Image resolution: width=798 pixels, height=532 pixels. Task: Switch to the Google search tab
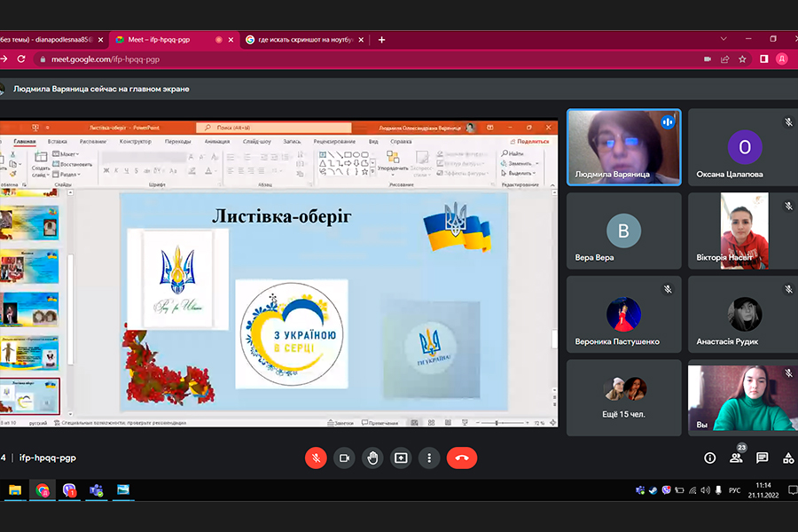300,39
